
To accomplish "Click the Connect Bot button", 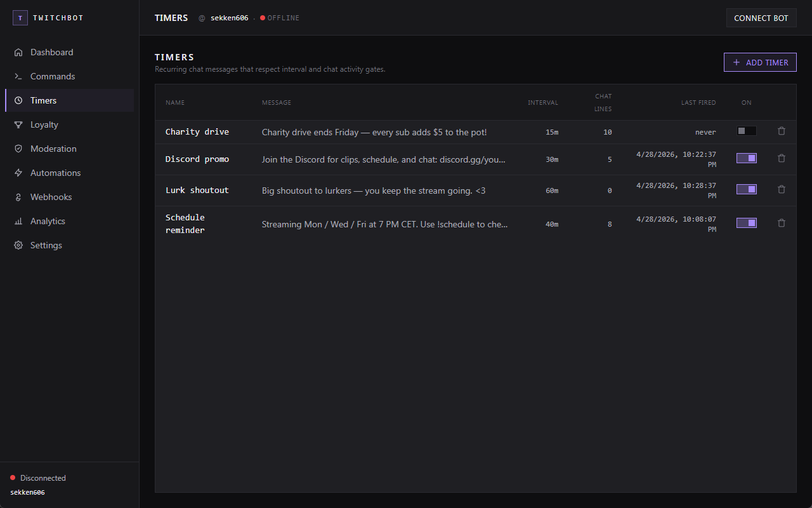I will 761,18.
